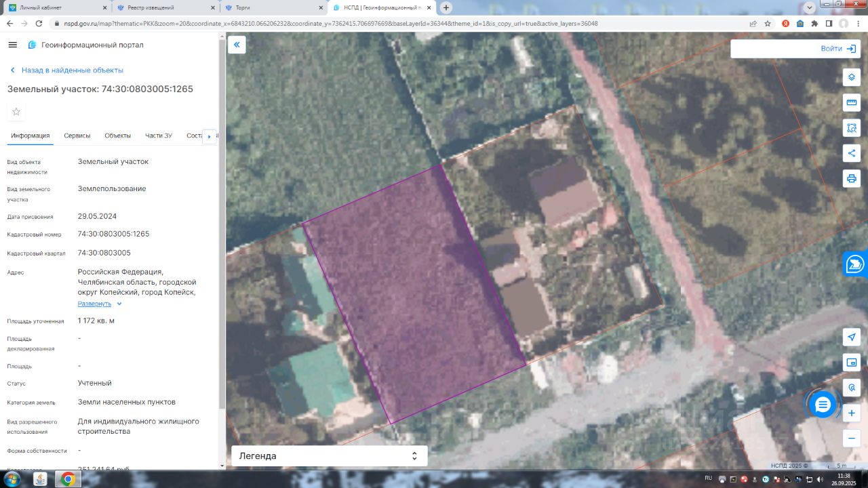868x488 pixels.
Task: Open the map layers panel
Action: click(852, 77)
